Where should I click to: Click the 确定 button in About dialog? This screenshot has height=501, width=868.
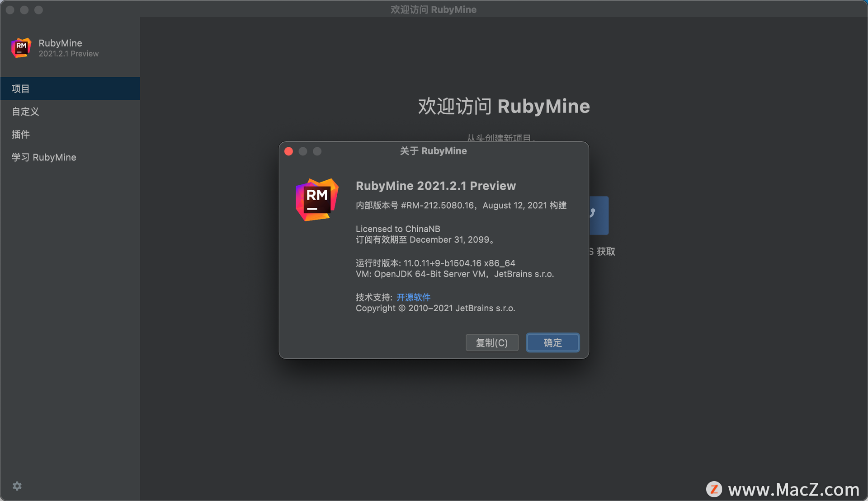coord(552,342)
